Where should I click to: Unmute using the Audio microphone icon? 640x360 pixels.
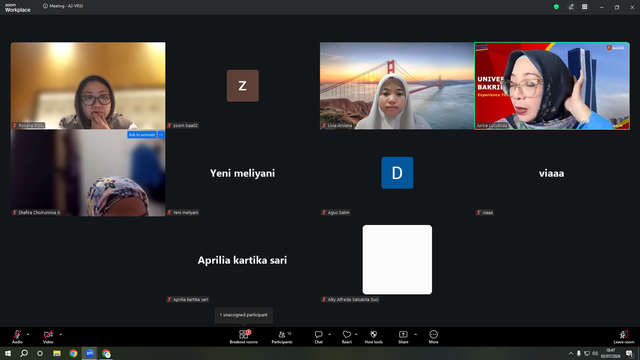[17, 334]
